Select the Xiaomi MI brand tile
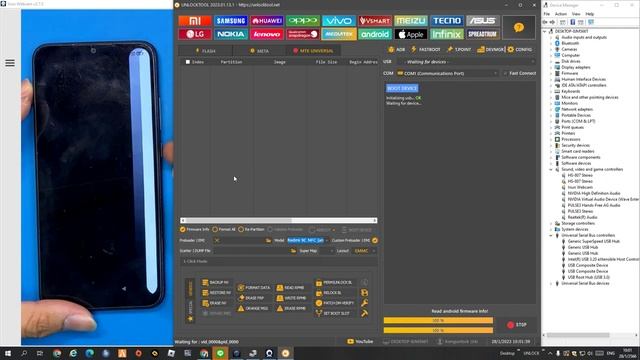This screenshot has height=360, width=640. [x=195, y=20]
